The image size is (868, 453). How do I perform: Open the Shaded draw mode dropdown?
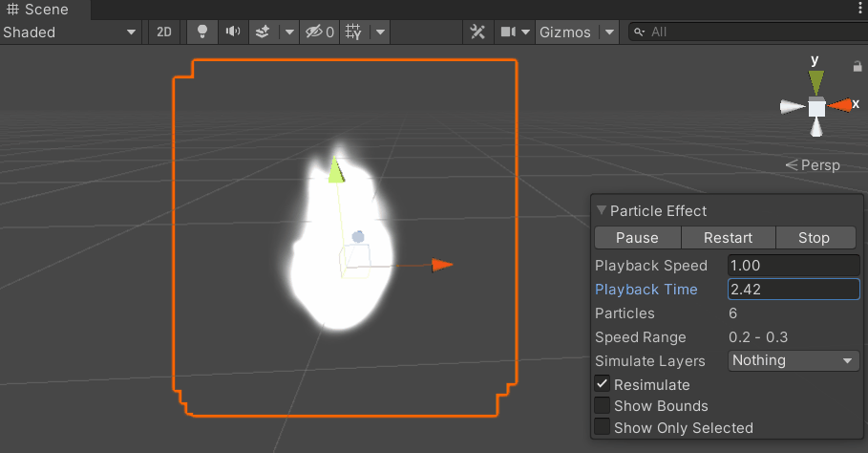[69, 32]
